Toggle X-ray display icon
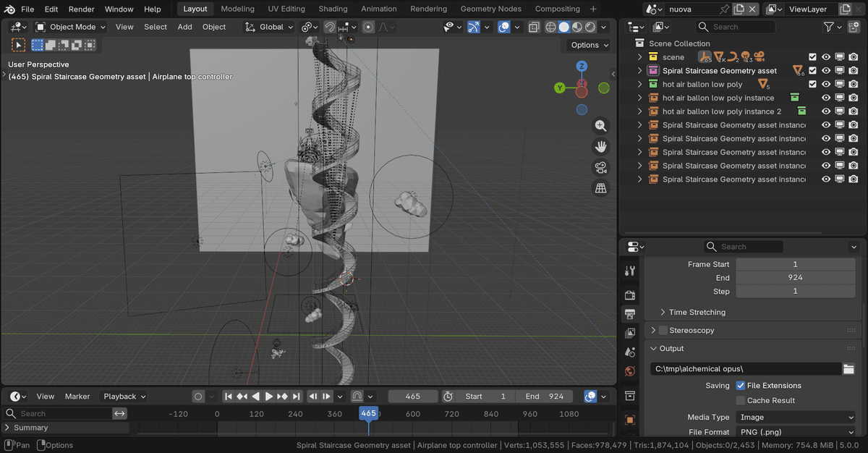The height and width of the screenshot is (453, 868). [533, 27]
